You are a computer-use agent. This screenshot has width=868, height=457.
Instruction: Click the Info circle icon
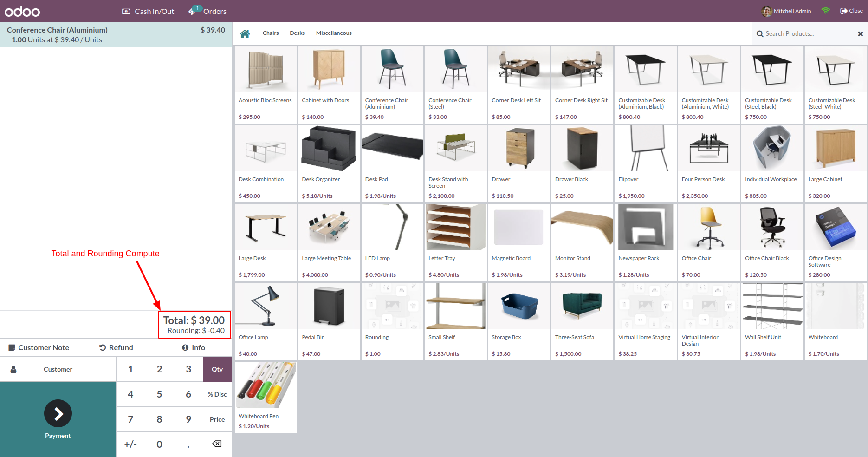(185, 347)
